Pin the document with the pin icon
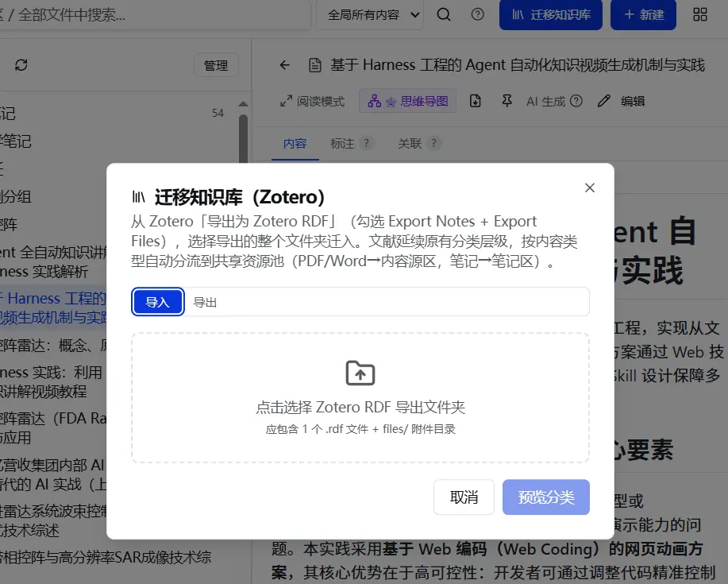This screenshot has height=584, width=728. point(507,101)
